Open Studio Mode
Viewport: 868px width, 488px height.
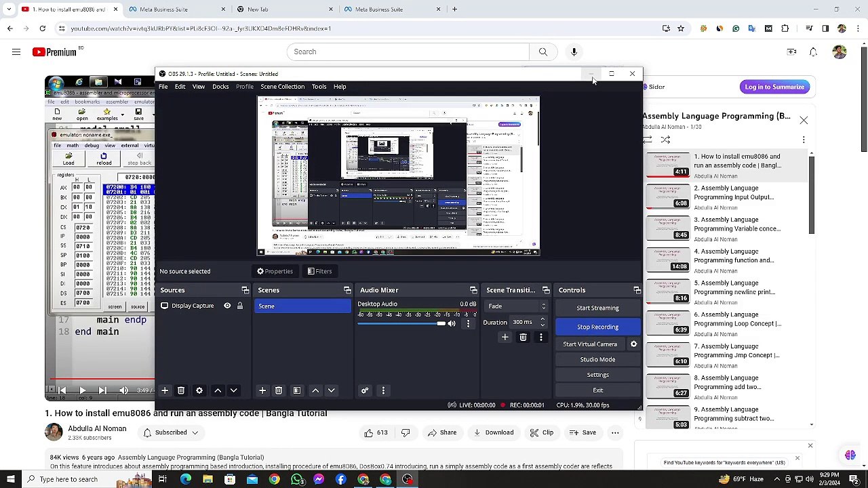coord(597,360)
